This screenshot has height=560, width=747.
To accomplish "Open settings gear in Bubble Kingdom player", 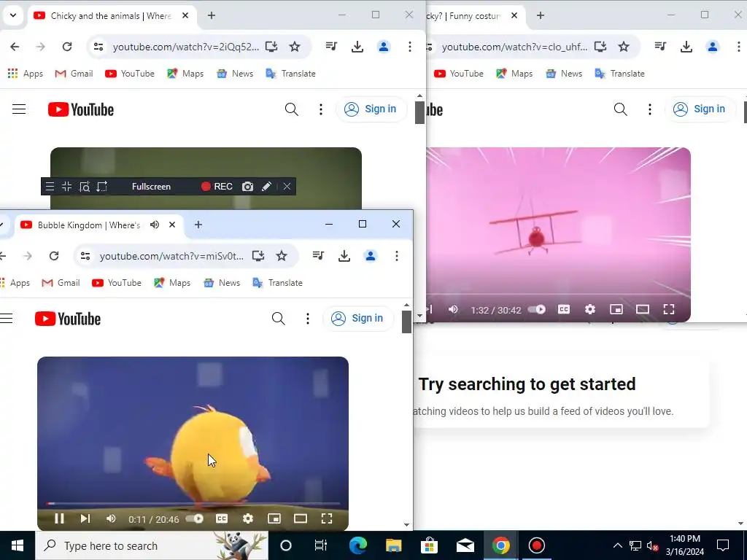I will [248, 518].
